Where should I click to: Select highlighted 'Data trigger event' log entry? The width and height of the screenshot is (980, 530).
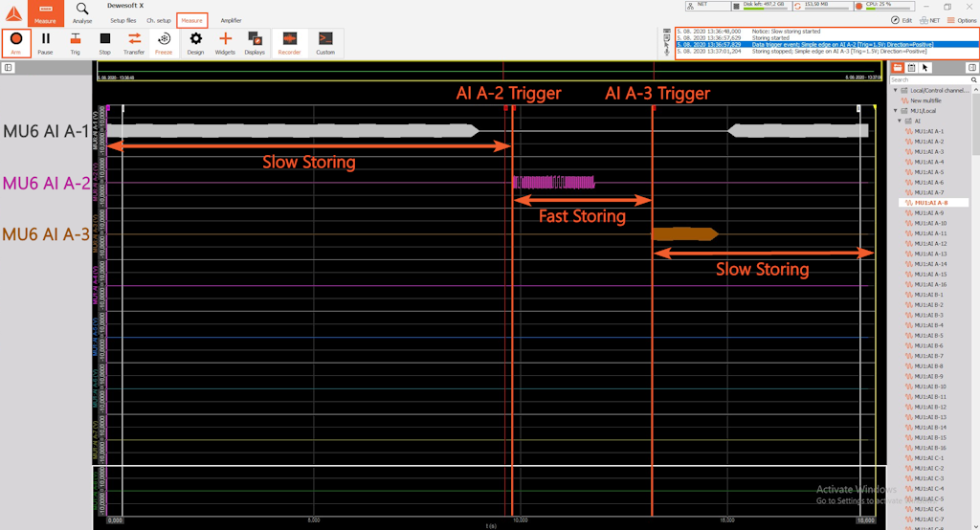[827, 45]
